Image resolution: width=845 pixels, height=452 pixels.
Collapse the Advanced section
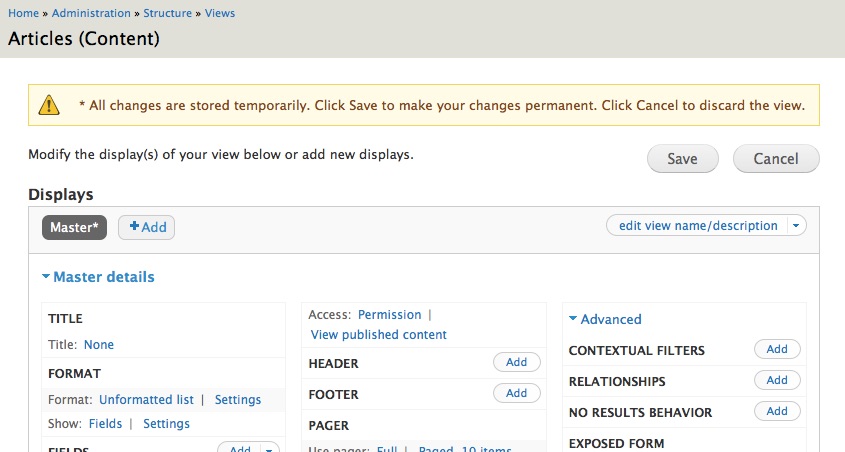605,319
